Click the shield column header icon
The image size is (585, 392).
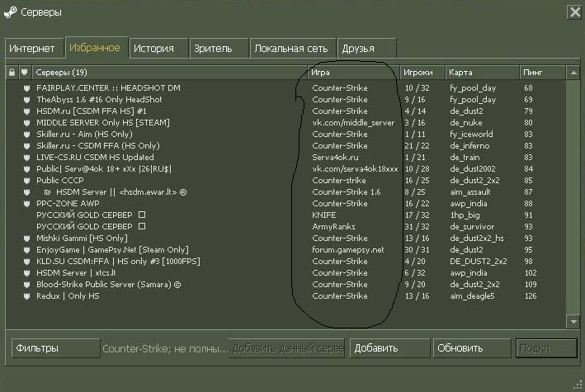click(24, 72)
